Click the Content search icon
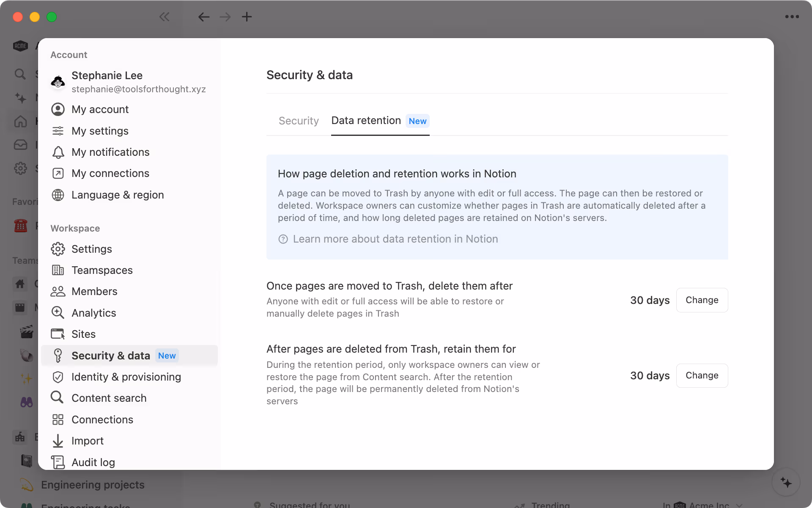Image resolution: width=812 pixels, height=508 pixels. (58, 398)
